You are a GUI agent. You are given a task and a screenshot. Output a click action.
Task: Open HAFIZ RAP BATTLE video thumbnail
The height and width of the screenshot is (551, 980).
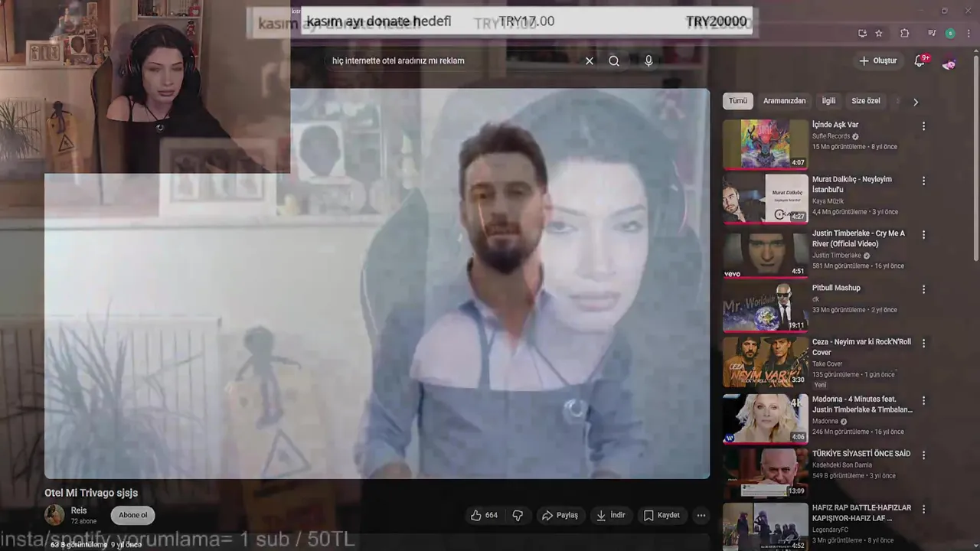(766, 527)
